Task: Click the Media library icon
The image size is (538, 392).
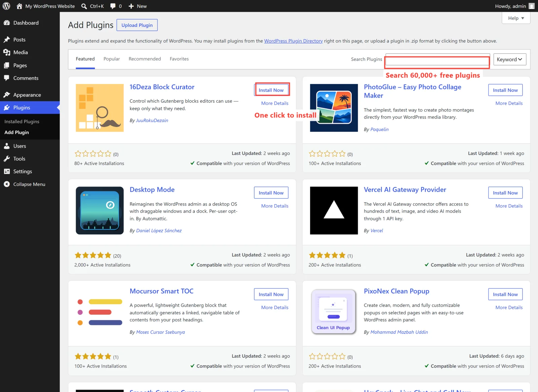Action: coord(7,52)
